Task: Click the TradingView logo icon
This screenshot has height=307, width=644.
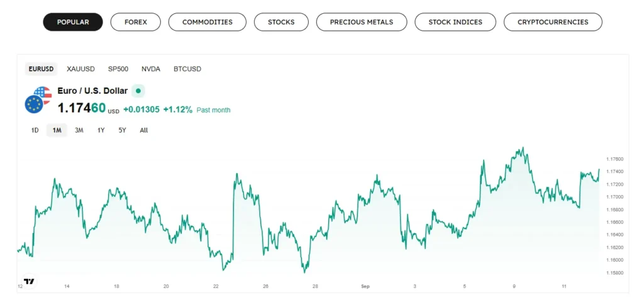Action: click(x=29, y=281)
